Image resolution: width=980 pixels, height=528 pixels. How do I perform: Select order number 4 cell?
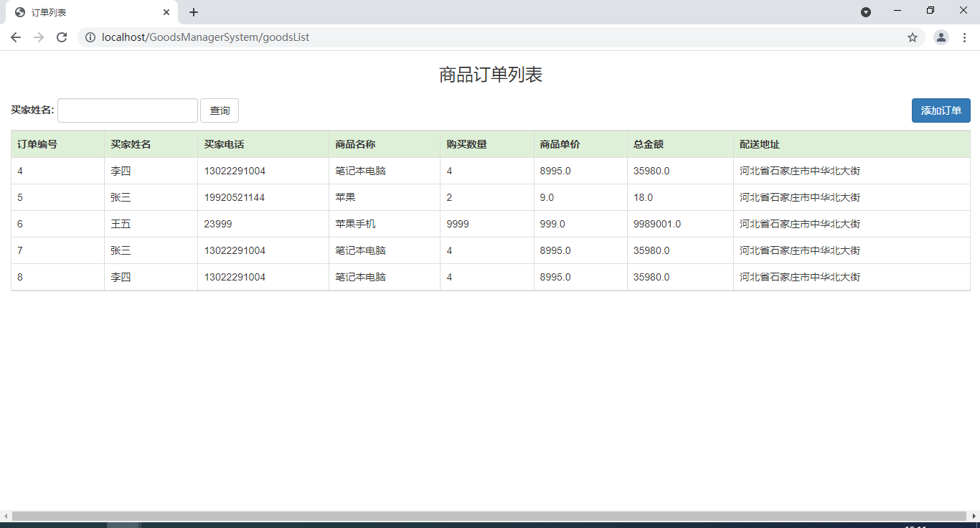click(57, 171)
